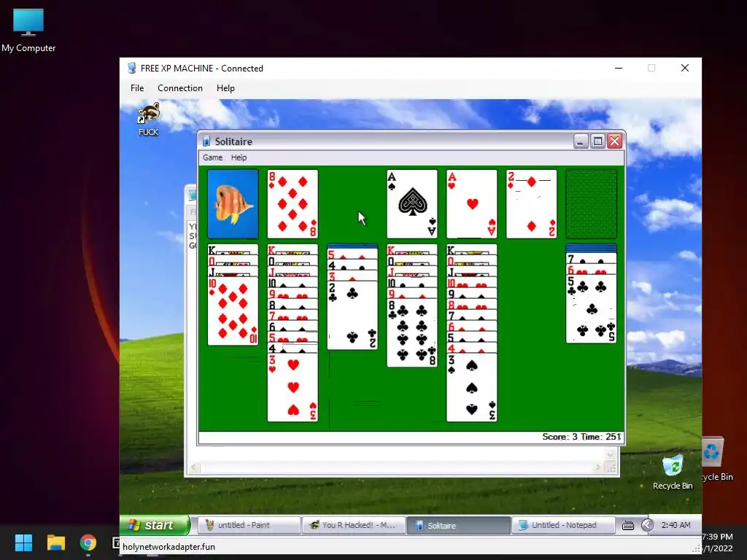Viewport: 747px width, 560px height.
Task: Close the Solitaire window
Action: tap(614, 141)
